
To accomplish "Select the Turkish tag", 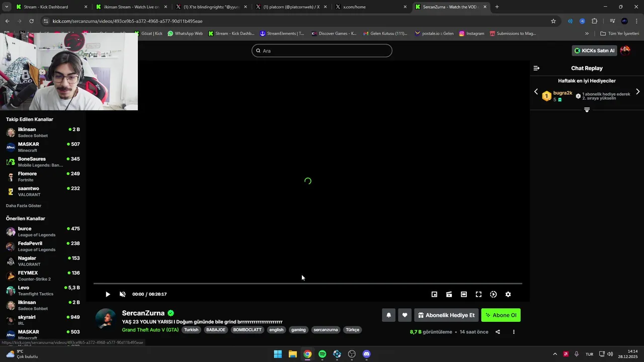I will coord(191,330).
